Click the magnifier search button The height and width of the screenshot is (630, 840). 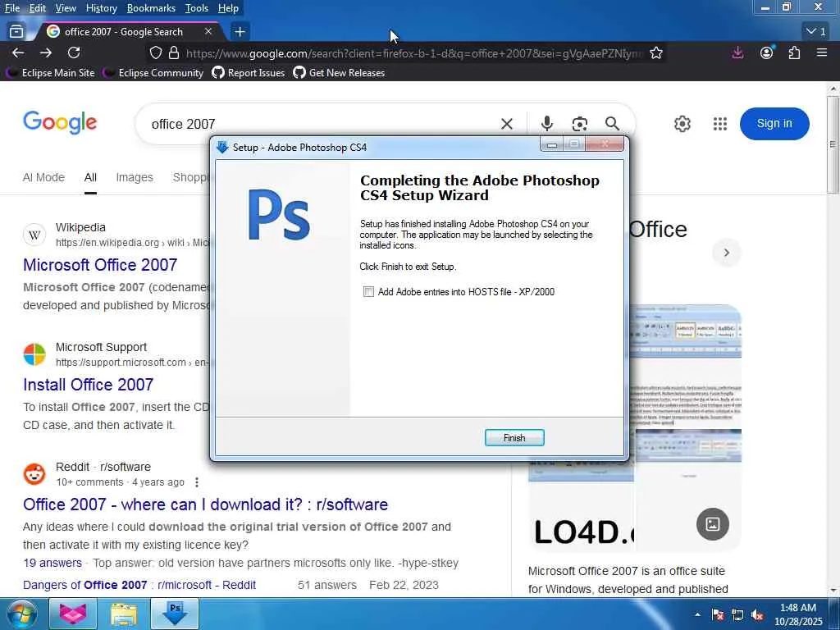[612, 124]
